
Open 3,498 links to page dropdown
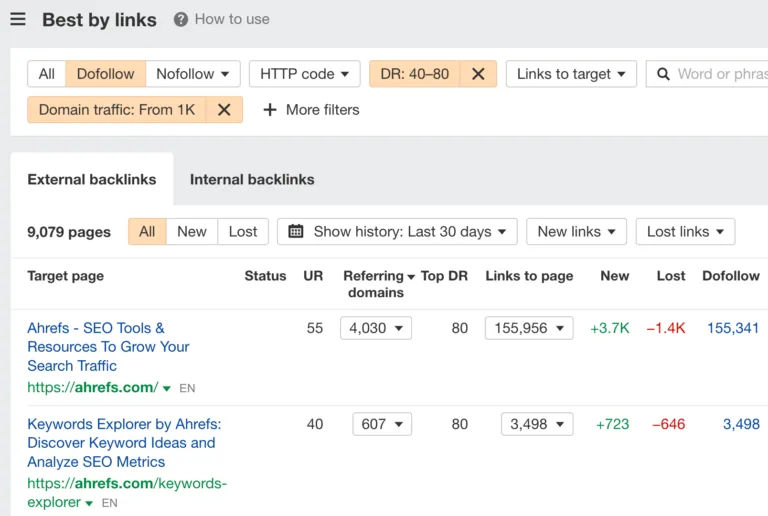click(537, 424)
